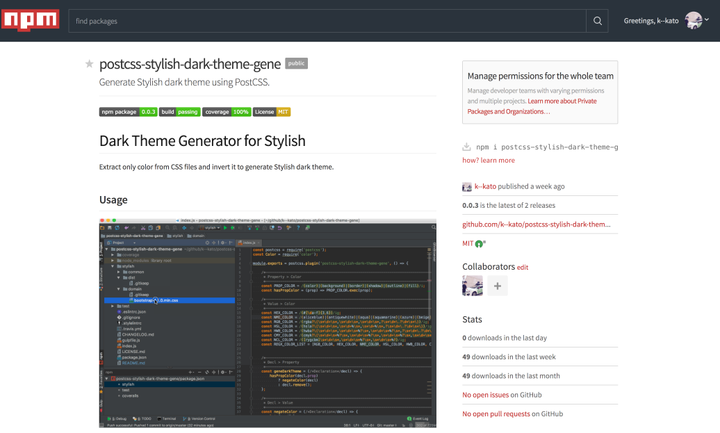720x433 pixels.
Task: Open the coverage 100% badge
Action: (x=227, y=112)
